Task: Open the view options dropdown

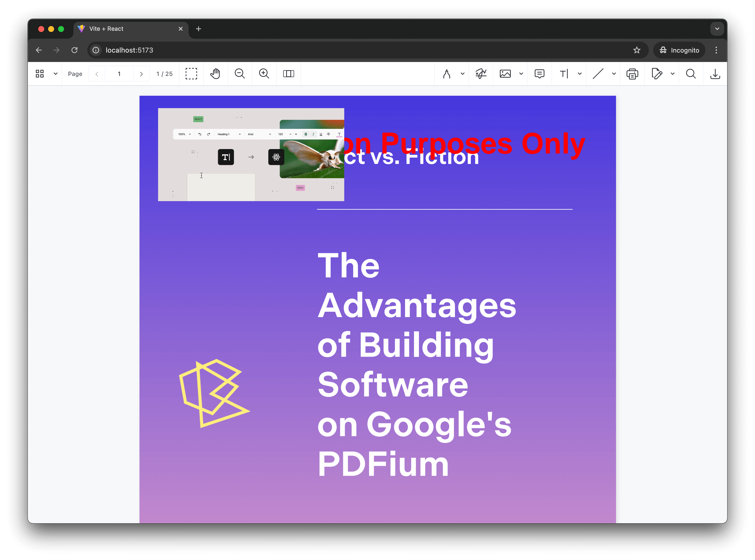Action: tap(55, 74)
